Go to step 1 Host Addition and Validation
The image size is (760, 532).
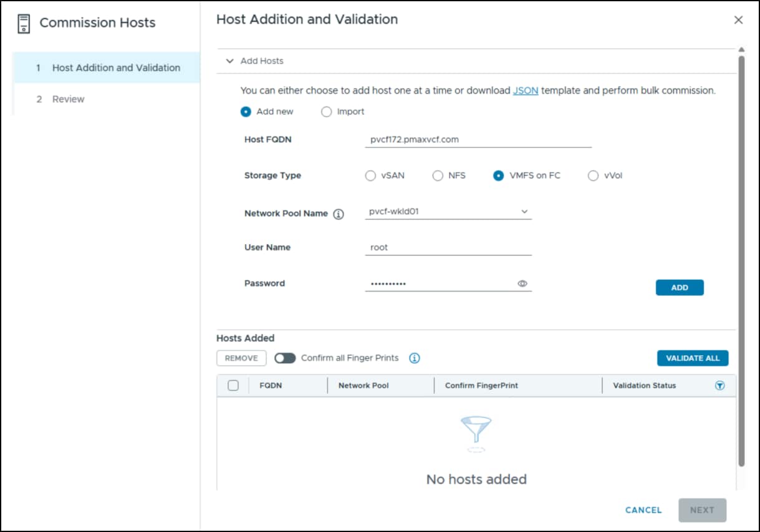(x=107, y=68)
